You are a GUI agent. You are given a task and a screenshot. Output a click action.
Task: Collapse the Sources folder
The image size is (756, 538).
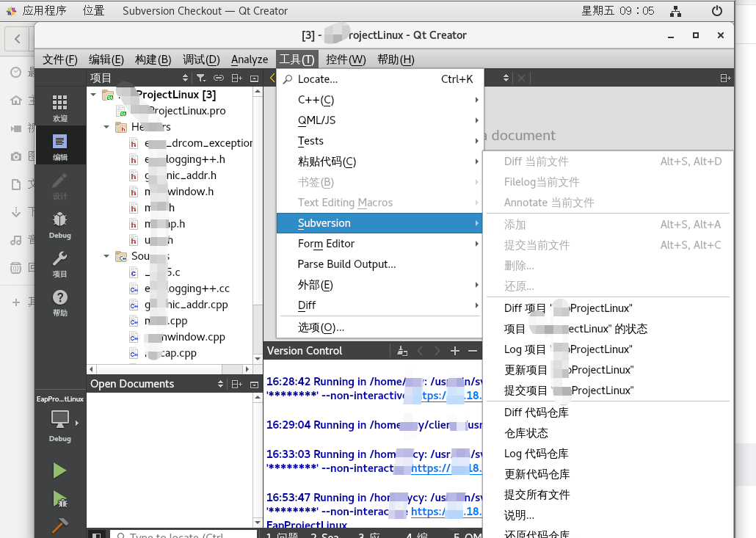[106, 256]
